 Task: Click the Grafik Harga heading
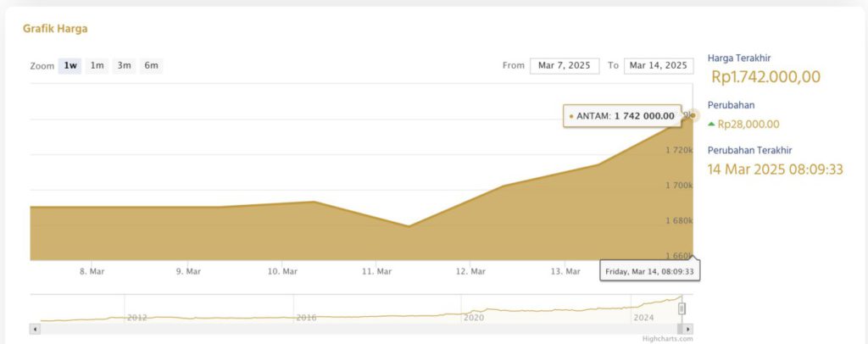coord(55,28)
